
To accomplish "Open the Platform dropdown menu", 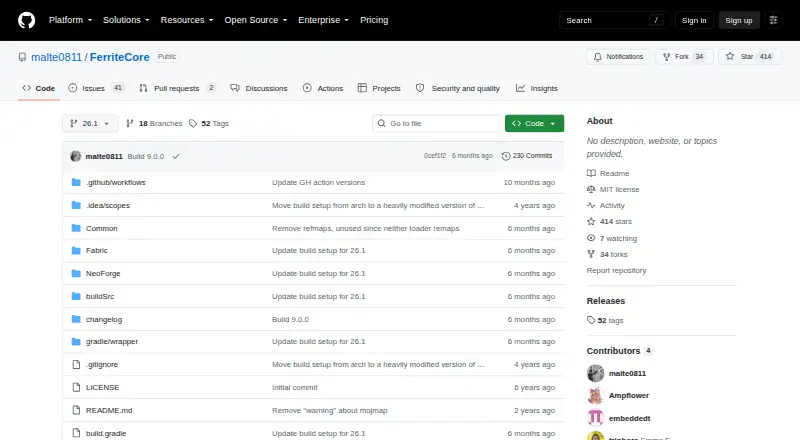I will coord(70,20).
